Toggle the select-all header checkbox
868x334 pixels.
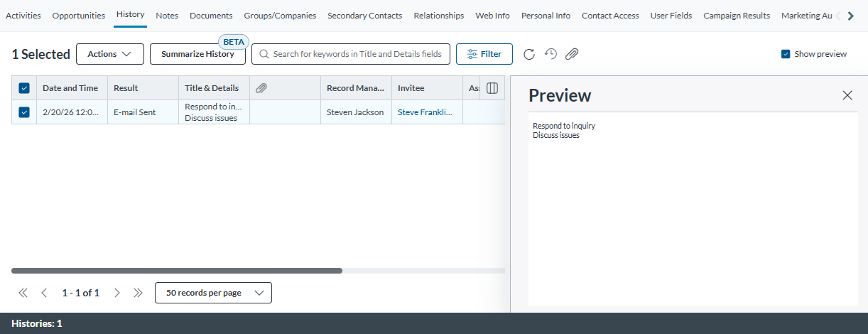[24, 88]
